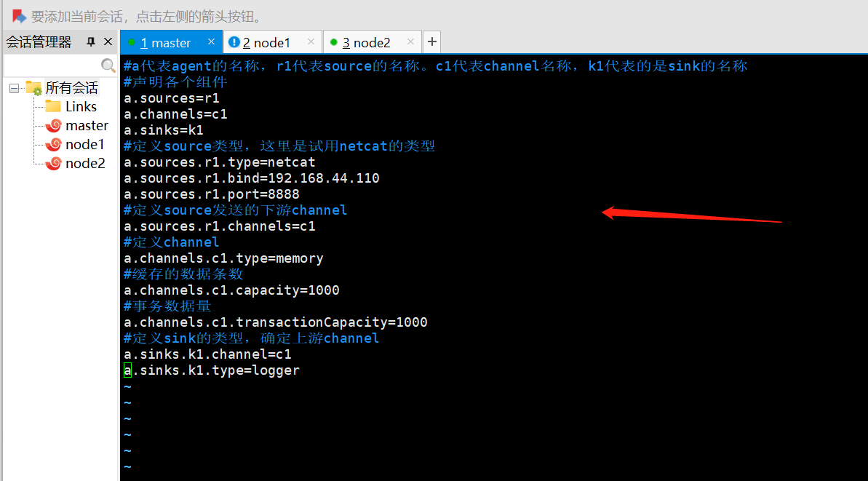
Task: Click the blue alert icon on node1 tab
Action: click(x=234, y=42)
